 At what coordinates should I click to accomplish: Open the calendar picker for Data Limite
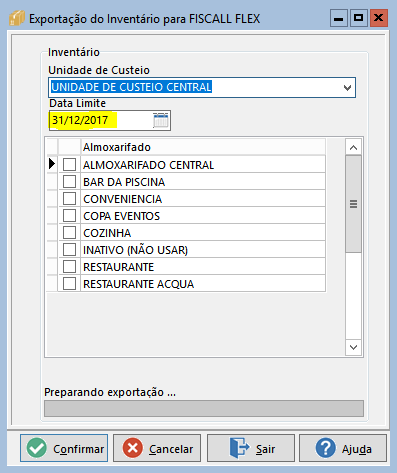pyautogui.click(x=161, y=120)
